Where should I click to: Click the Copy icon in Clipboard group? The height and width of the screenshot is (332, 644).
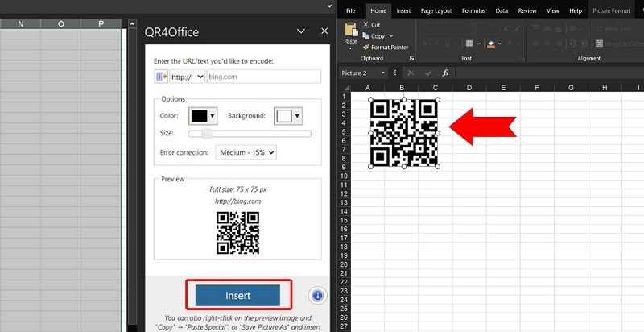(x=365, y=36)
